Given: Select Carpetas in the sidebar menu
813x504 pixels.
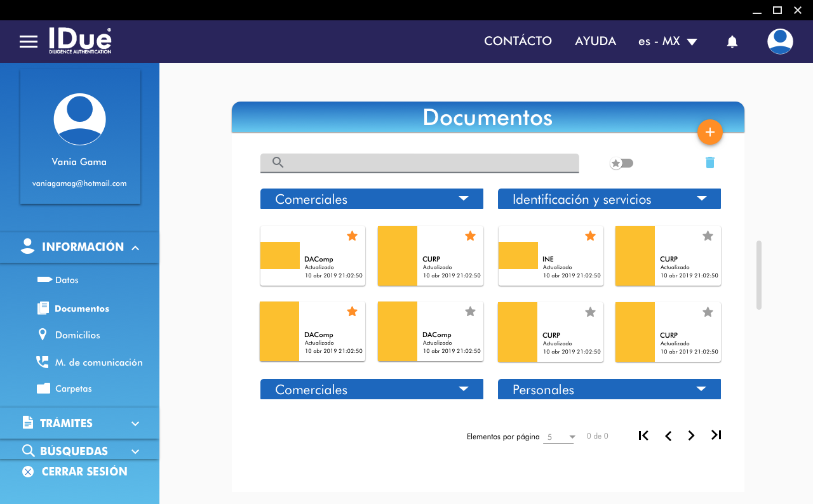Looking at the screenshot, I should pyautogui.click(x=73, y=388).
